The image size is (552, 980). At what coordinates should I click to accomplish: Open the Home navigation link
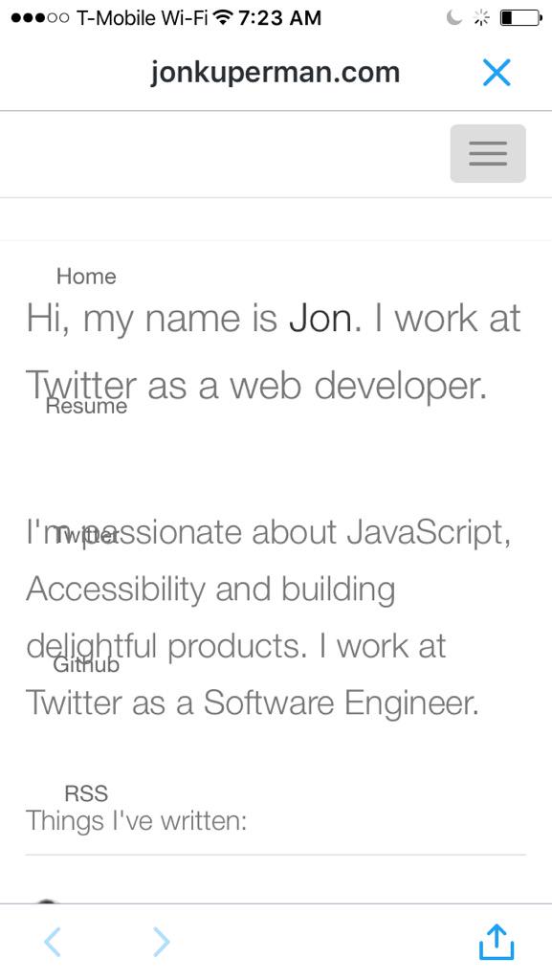[x=87, y=277]
